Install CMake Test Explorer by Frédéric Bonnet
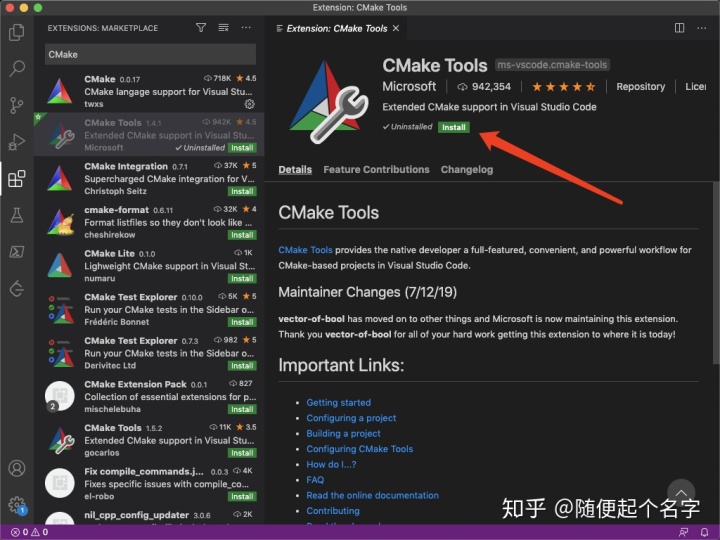The height and width of the screenshot is (540, 720). pos(242,322)
